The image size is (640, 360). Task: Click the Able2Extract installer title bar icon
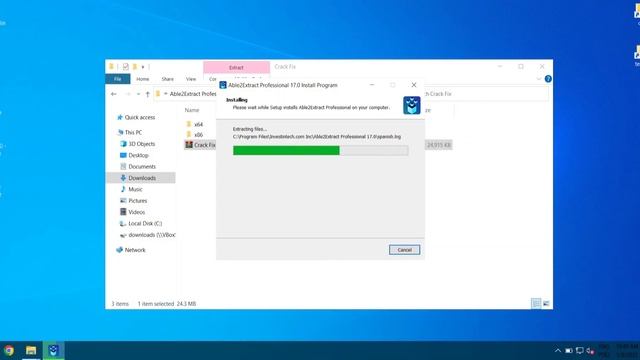coord(223,85)
